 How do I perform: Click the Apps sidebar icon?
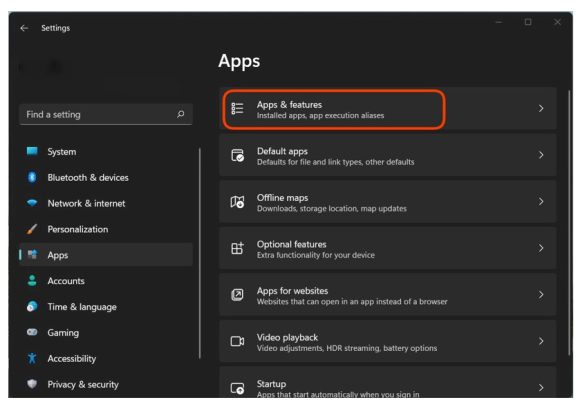point(32,255)
